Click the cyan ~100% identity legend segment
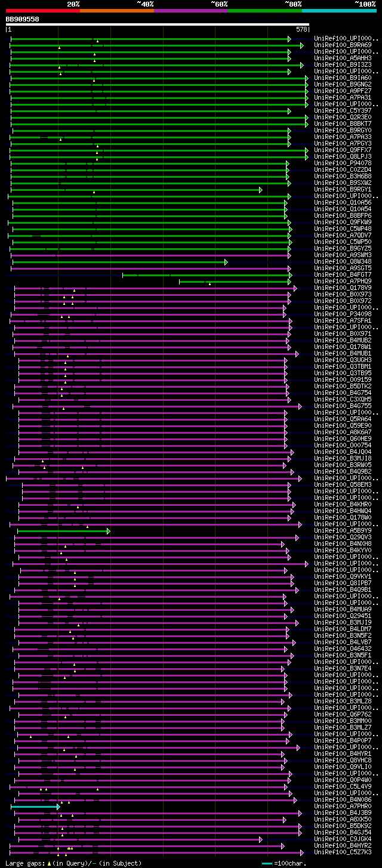 pyautogui.click(x=339, y=10)
